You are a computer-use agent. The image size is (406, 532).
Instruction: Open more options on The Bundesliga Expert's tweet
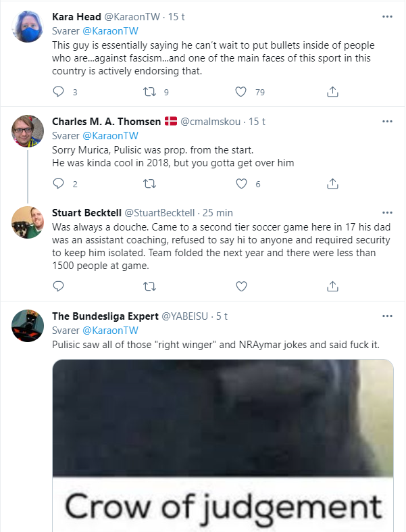(387, 316)
